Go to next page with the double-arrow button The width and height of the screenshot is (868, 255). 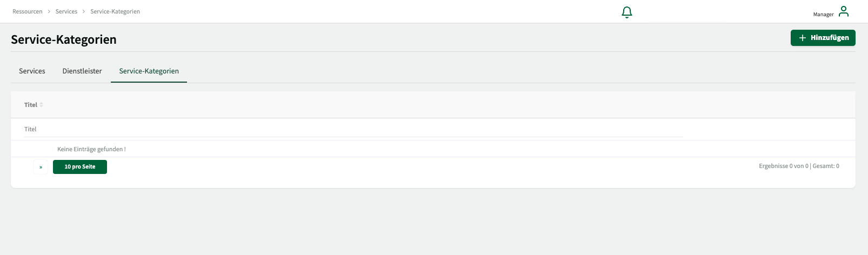coord(41,167)
